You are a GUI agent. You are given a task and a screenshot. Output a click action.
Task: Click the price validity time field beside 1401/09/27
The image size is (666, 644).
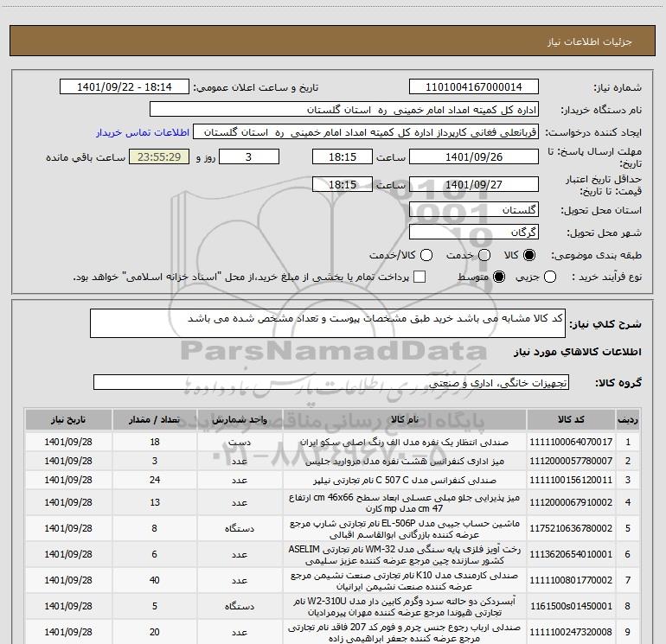pyautogui.click(x=343, y=184)
